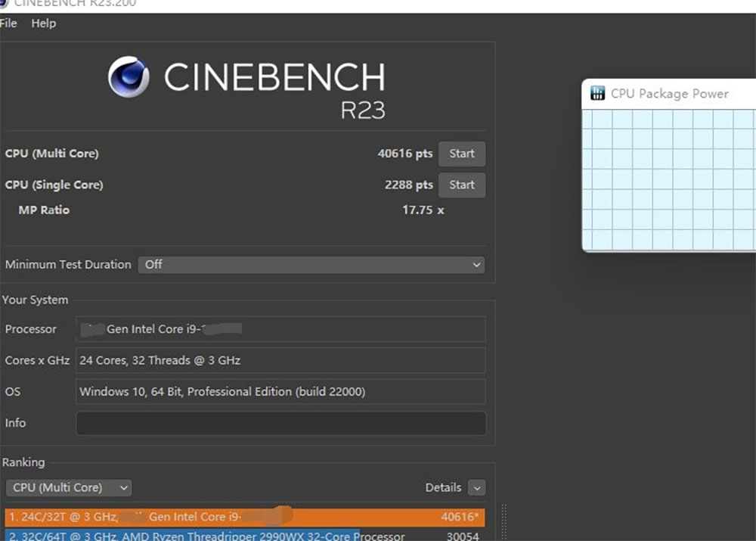Click the CPU Package Power window icon

pos(597,93)
